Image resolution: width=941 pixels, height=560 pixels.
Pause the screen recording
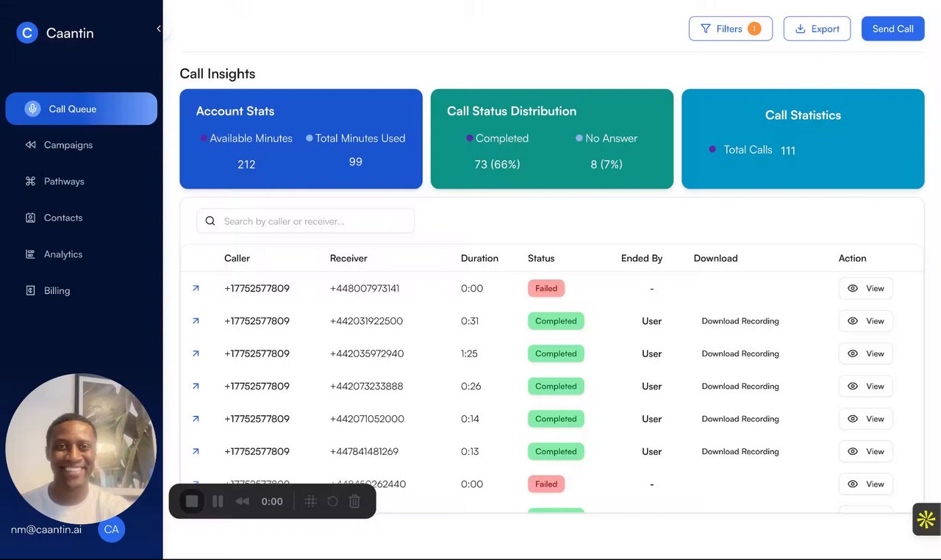coord(218,501)
